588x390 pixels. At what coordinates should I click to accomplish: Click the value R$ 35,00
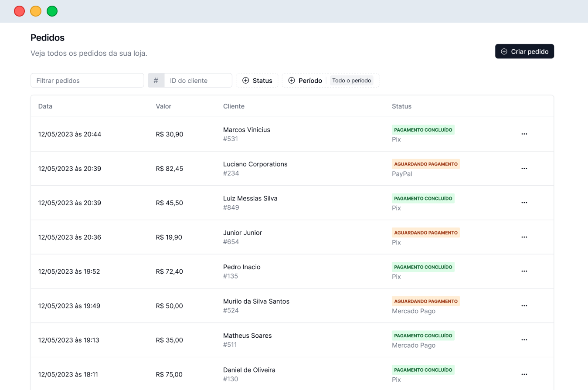click(170, 340)
